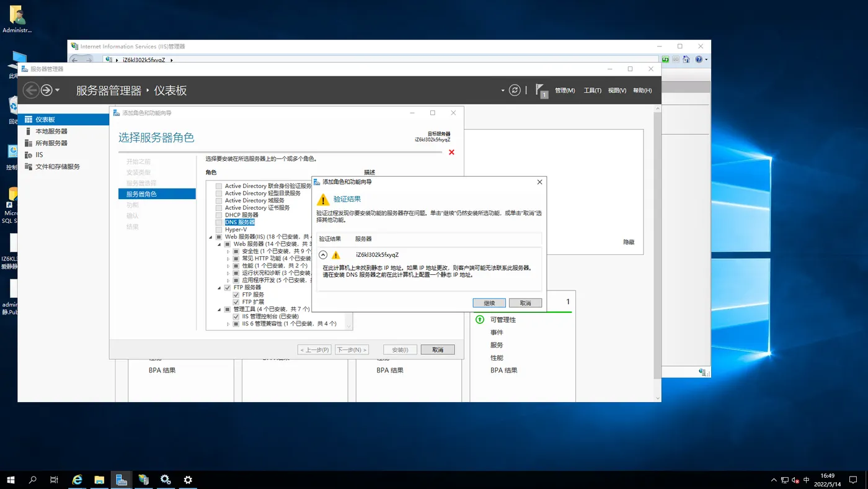Click the 事件 link in server tile
This screenshot has height=489, width=868.
pyautogui.click(x=497, y=333)
